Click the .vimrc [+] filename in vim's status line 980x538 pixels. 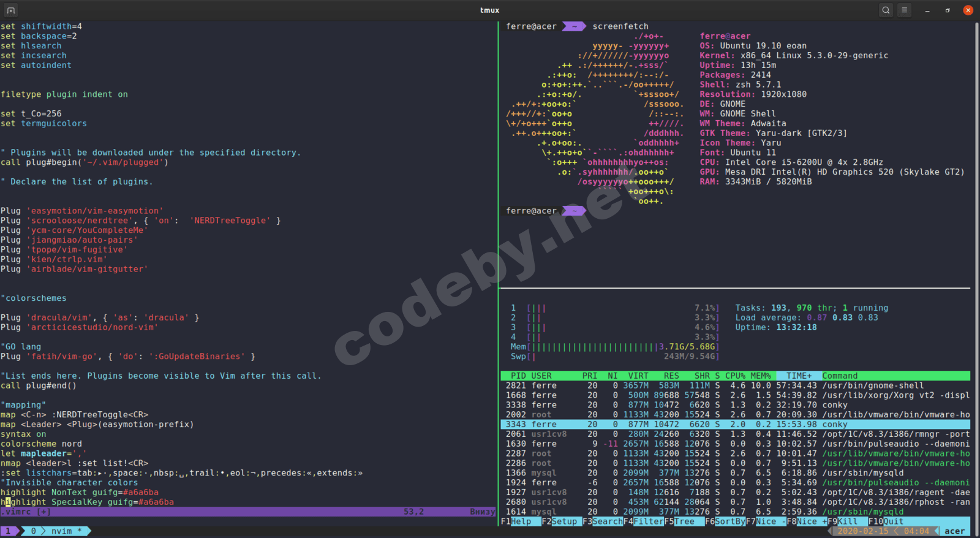click(x=26, y=512)
